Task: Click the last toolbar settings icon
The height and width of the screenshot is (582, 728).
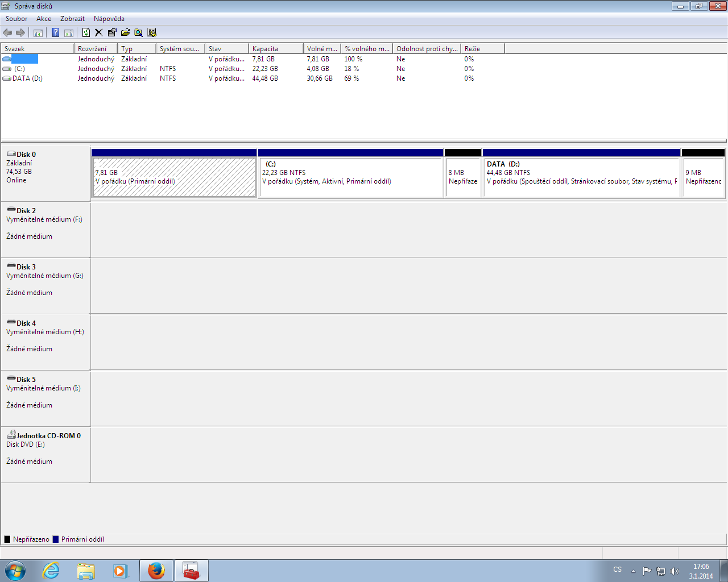Action: 152,32
